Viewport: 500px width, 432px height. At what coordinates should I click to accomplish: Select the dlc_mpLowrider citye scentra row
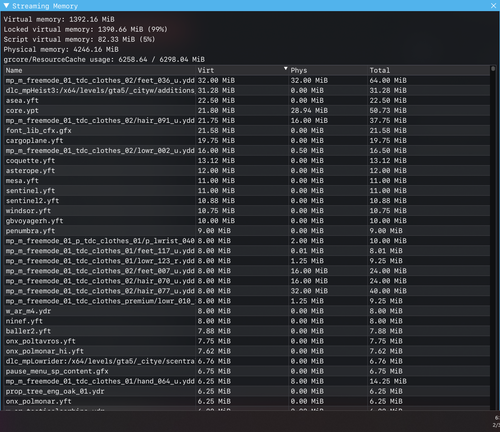point(247,361)
